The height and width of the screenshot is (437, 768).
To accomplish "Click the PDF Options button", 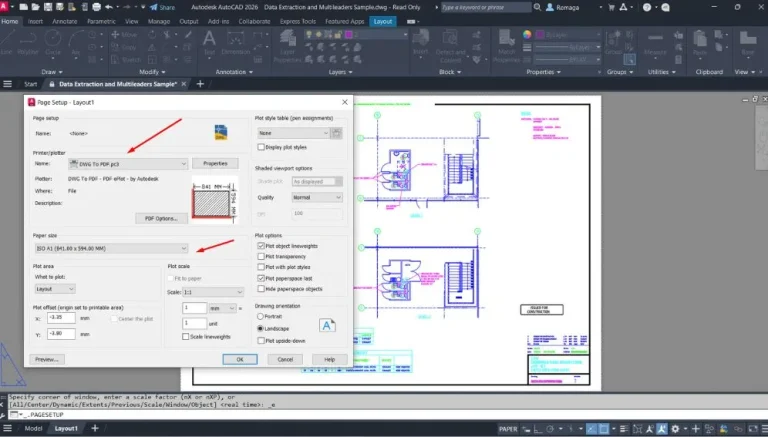I will 161,218.
